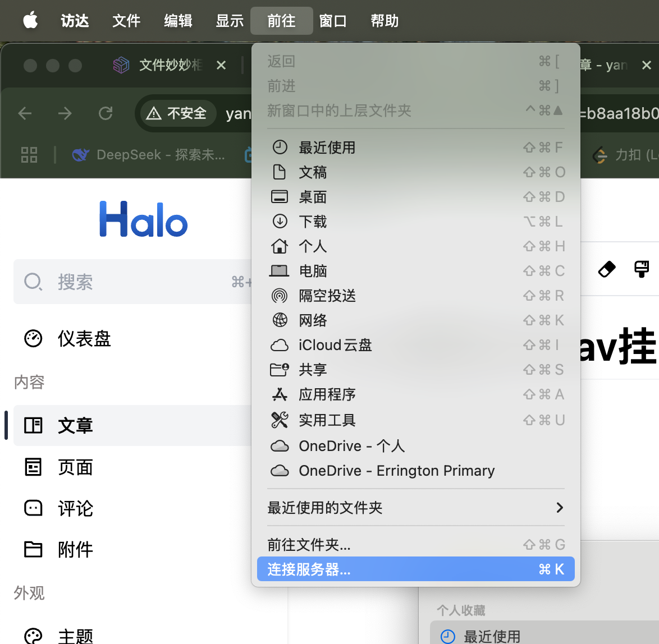Open the Apple menu
Screen dimensions: 659x644
coord(30,21)
